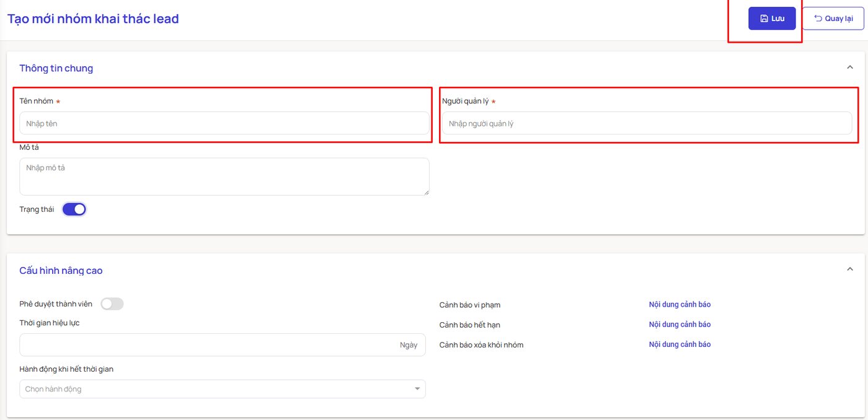Toggle the Trạng thái status switch
The height and width of the screenshot is (420, 868).
(74, 209)
